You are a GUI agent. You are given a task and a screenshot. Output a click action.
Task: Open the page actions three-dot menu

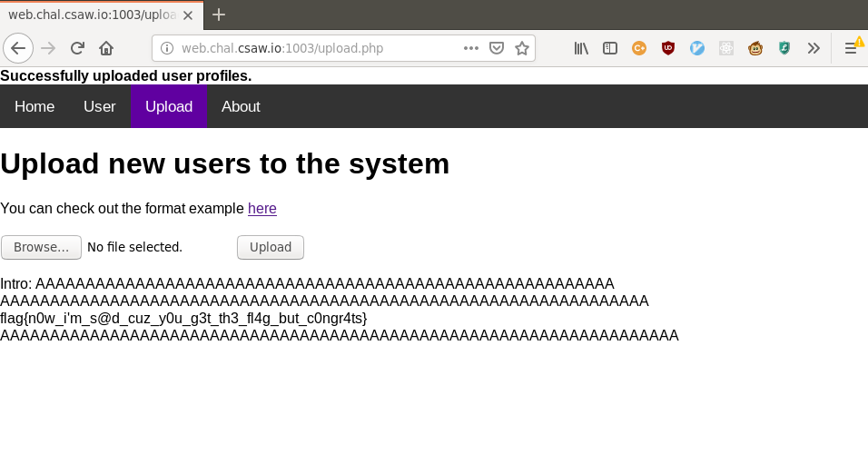point(471,48)
